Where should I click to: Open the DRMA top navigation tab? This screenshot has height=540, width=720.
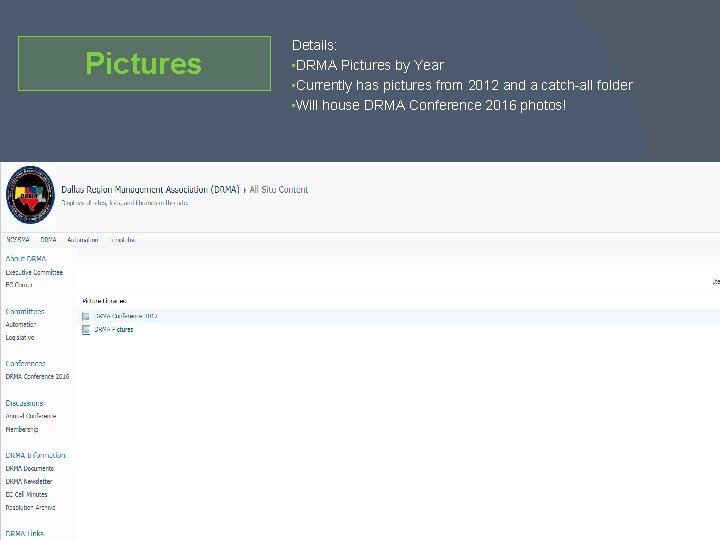[x=48, y=240]
